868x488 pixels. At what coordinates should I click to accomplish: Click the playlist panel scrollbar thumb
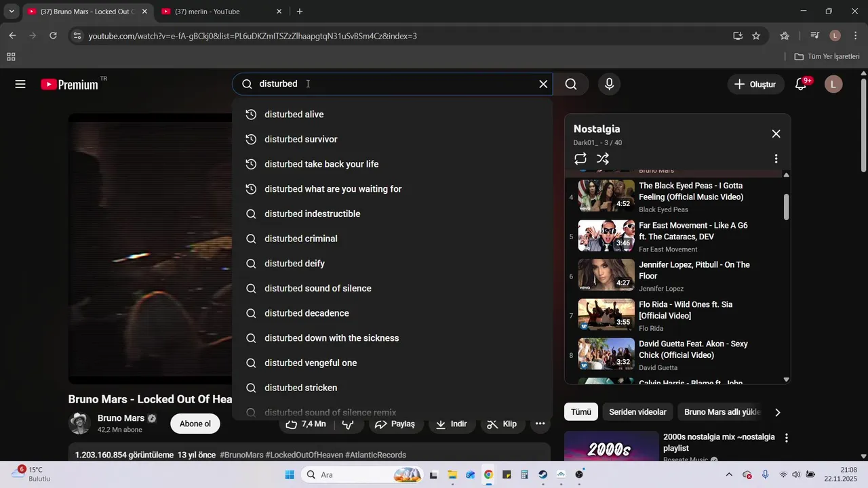786,207
